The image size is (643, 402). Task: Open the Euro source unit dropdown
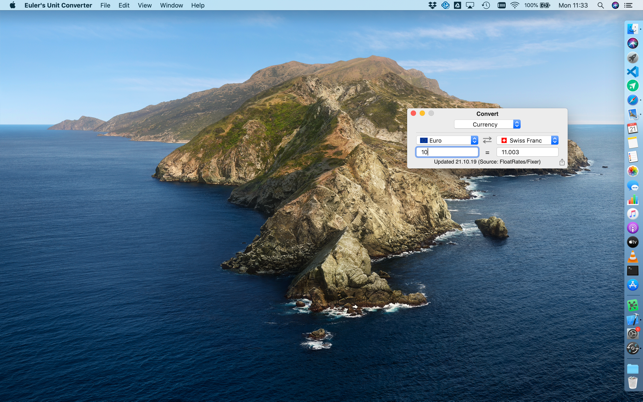[448, 141]
